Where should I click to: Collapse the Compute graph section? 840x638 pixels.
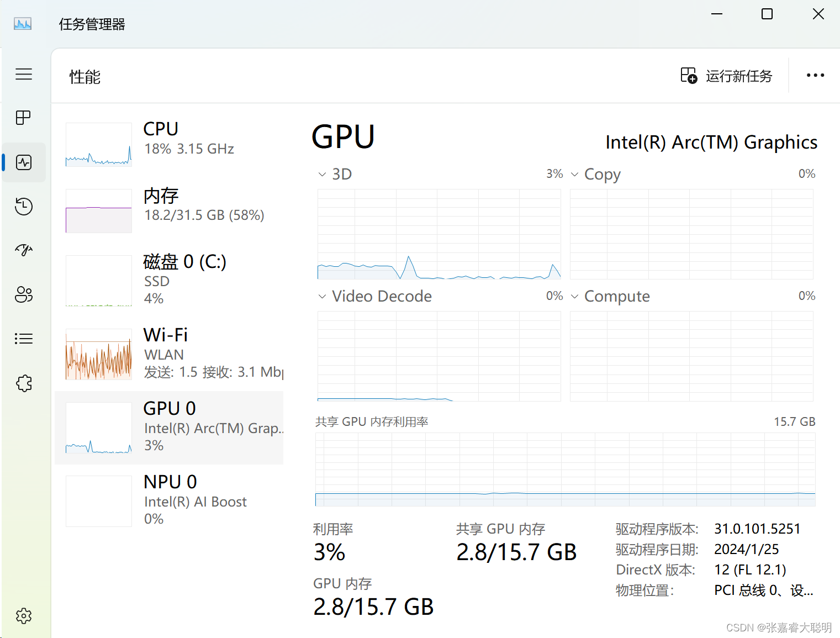pyautogui.click(x=575, y=296)
